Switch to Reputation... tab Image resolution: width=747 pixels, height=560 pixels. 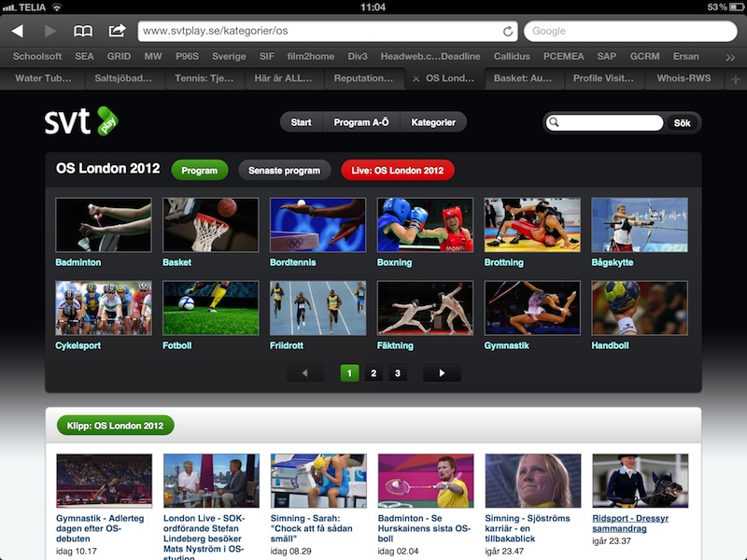tap(363, 78)
